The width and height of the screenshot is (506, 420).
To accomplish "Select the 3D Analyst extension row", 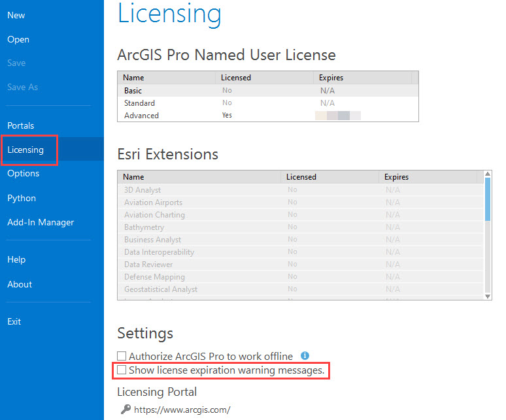I will pyautogui.click(x=301, y=190).
